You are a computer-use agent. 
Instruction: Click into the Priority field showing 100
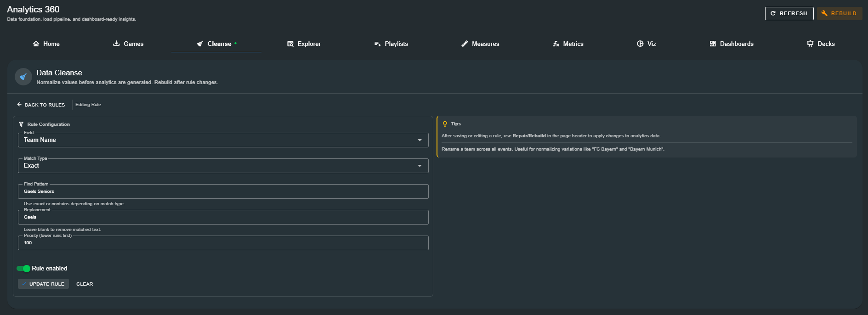(x=223, y=243)
